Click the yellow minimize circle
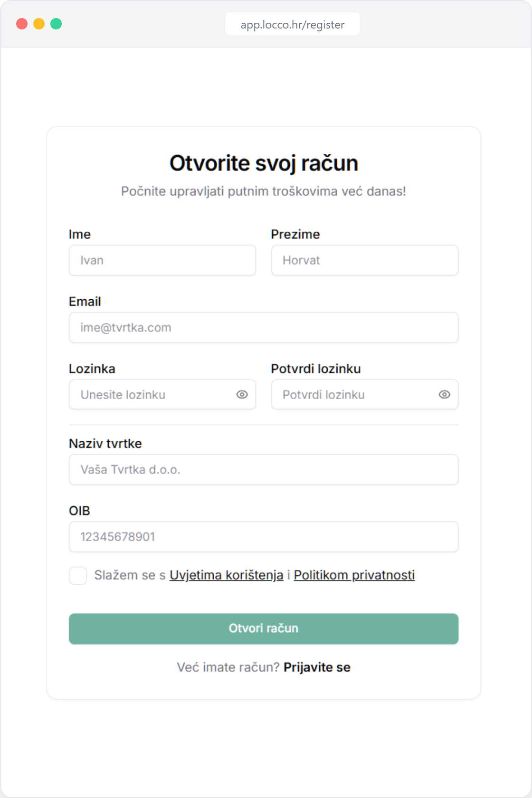The width and height of the screenshot is (532, 798). [x=39, y=24]
